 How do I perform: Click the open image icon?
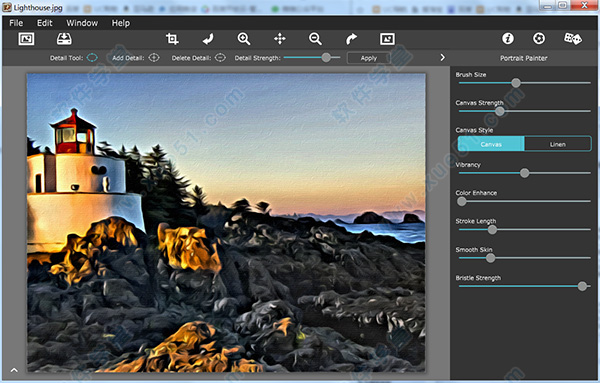(26, 39)
